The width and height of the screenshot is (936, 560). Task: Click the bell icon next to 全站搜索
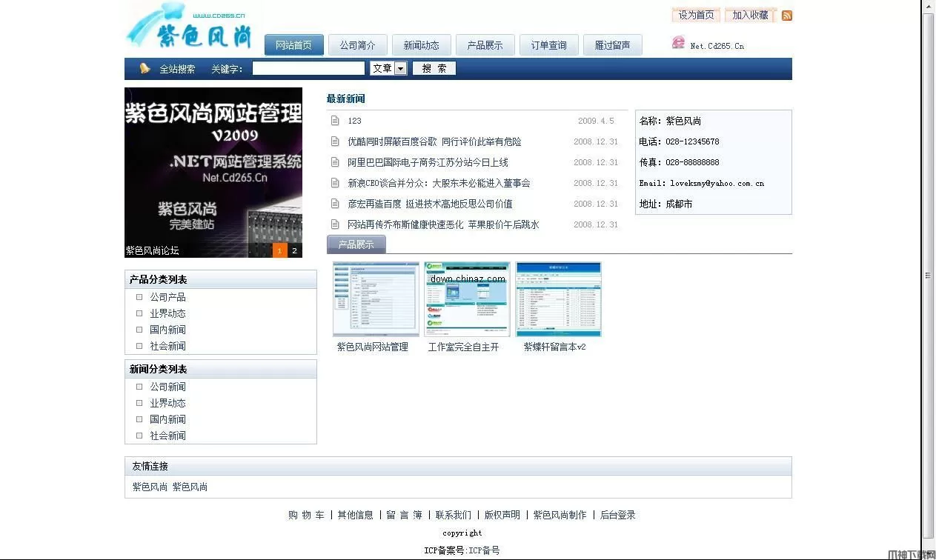click(145, 68)
